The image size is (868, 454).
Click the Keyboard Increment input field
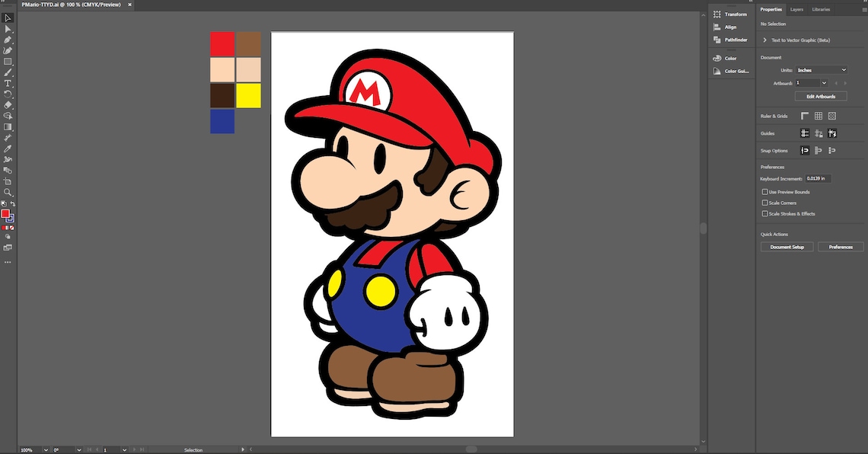817,177
